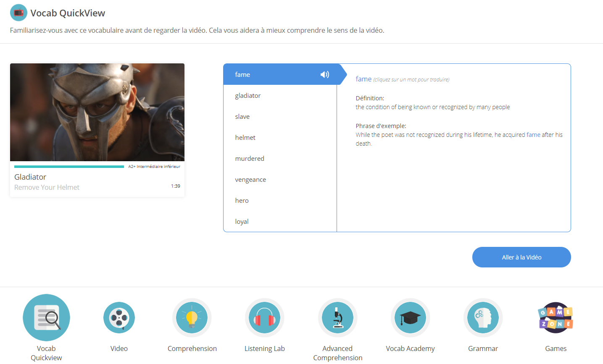This screenshot has width=603, height=364.
Task: Select the word 'murdered' in the list
Action: (x=280, y=158)
